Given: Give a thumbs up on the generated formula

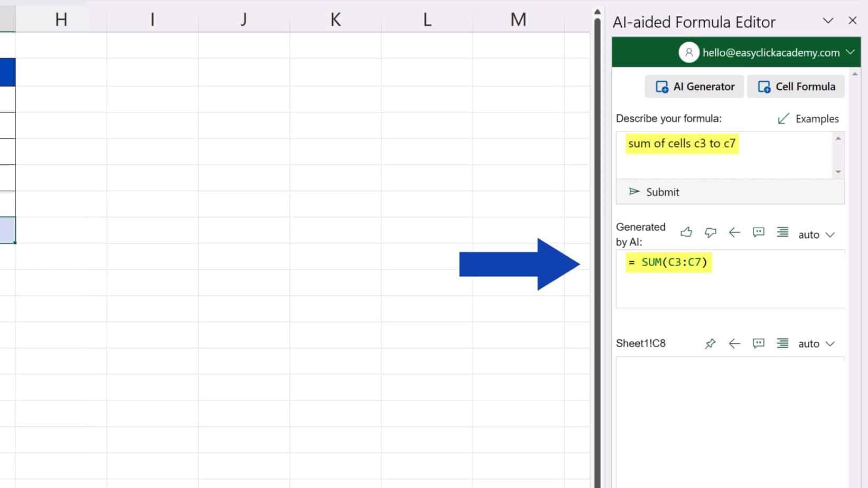Looking at the screenshot, I should pyautogui.click(x=686, y=232).
